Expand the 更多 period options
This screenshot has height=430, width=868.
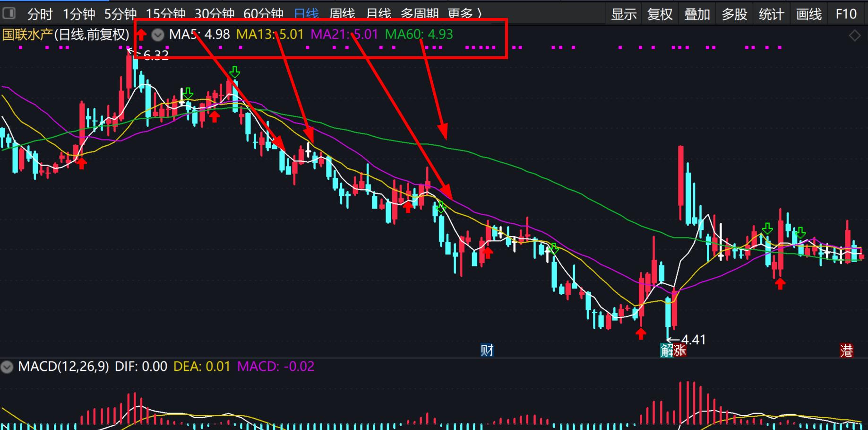tap(465, 14)
